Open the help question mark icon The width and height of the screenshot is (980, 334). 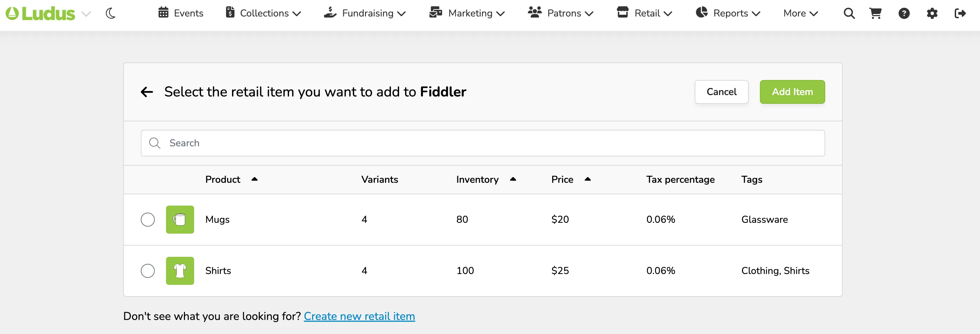click(x=904, y=14)
